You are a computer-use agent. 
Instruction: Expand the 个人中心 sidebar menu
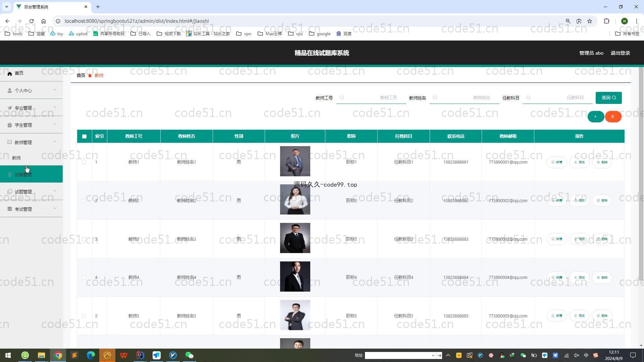(31, 90)
